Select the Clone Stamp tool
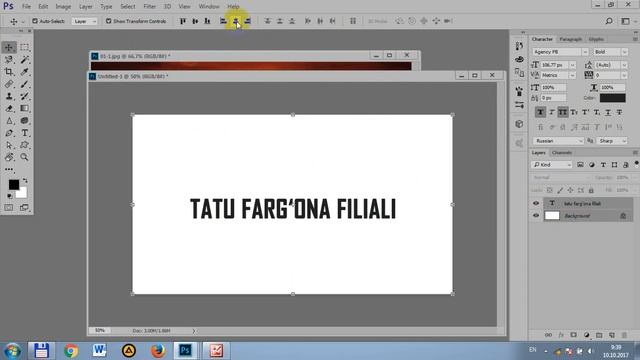Viewport: 640px width, 360px height. point(9,96)
